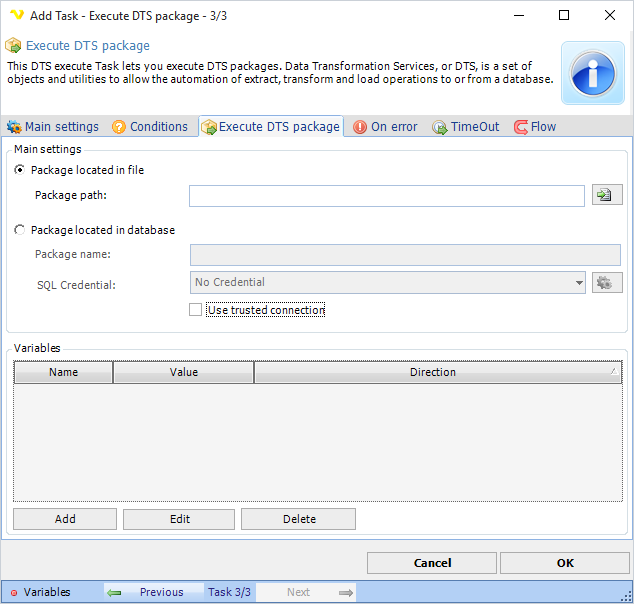Select the Execute DTS package tab
Viewport: 634px width, 604px height.
(x=271, y=127)
